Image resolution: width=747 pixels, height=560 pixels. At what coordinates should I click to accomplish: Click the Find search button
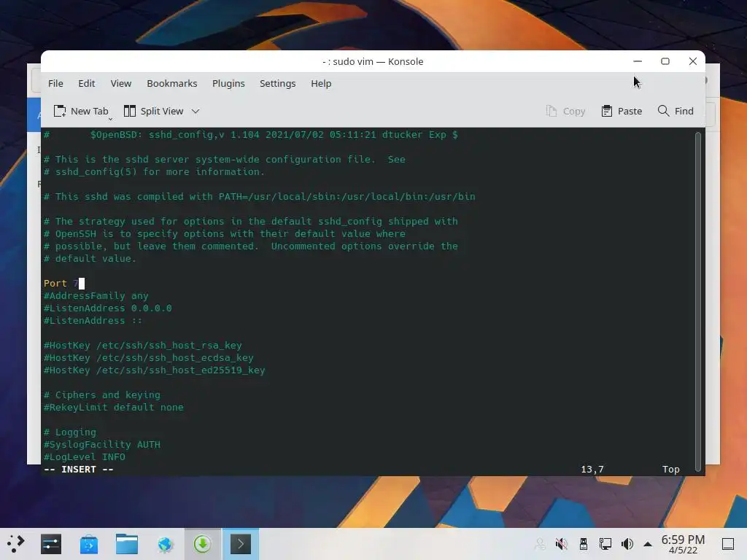click(676, 111)
